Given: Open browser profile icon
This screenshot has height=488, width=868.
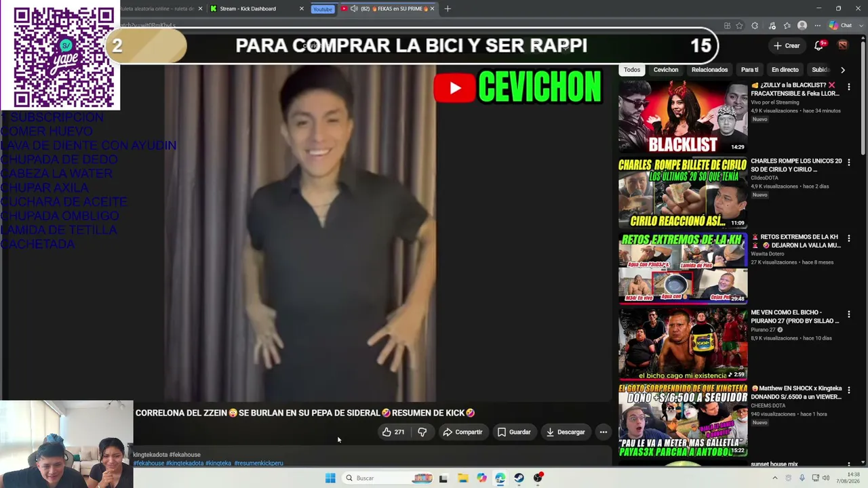Looking at the screenshot, I should [802, 26].
